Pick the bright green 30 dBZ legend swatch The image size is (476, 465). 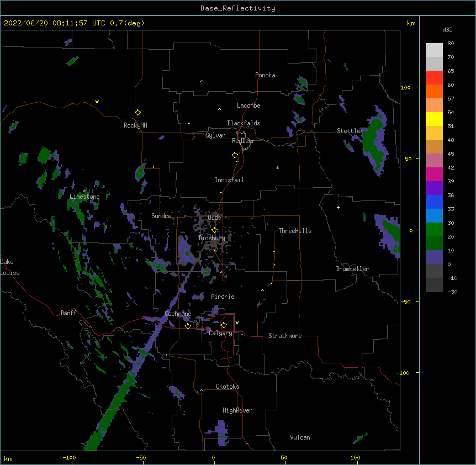tap(434, 230)
